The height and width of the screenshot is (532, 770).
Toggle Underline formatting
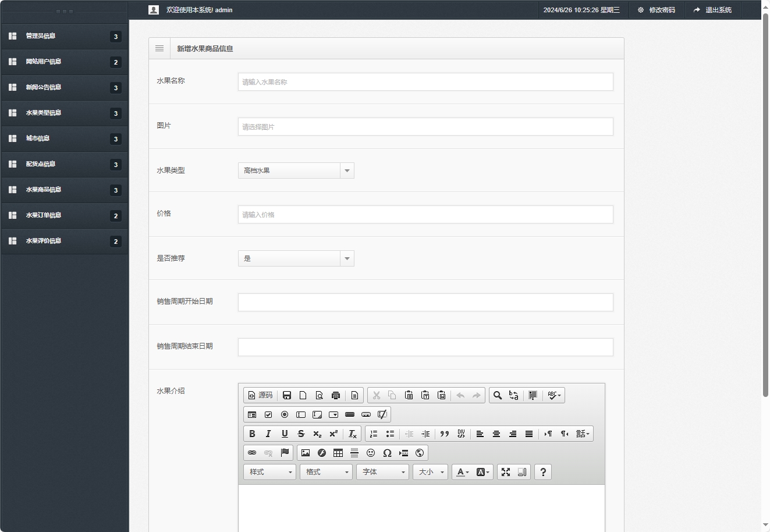[285, 434]
